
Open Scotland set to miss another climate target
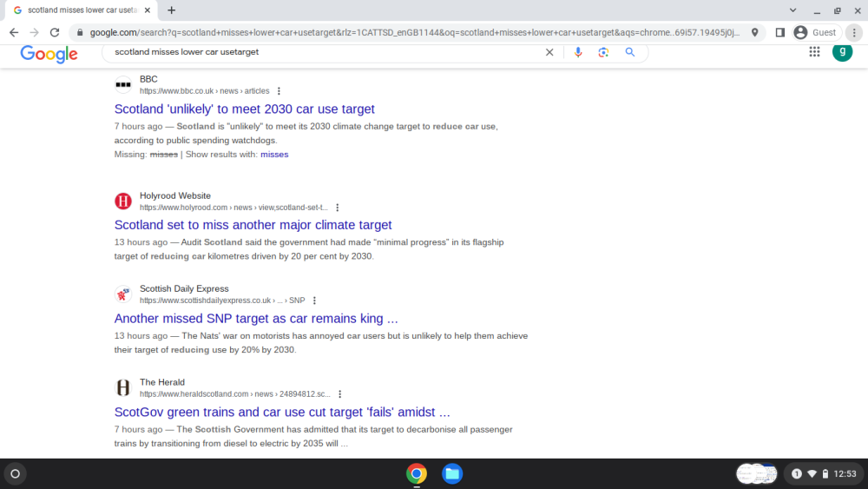(253, 225)
